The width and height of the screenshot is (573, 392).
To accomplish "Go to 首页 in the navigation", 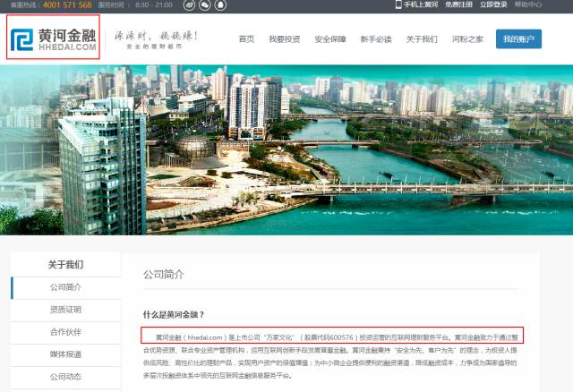I will (246, 39).
